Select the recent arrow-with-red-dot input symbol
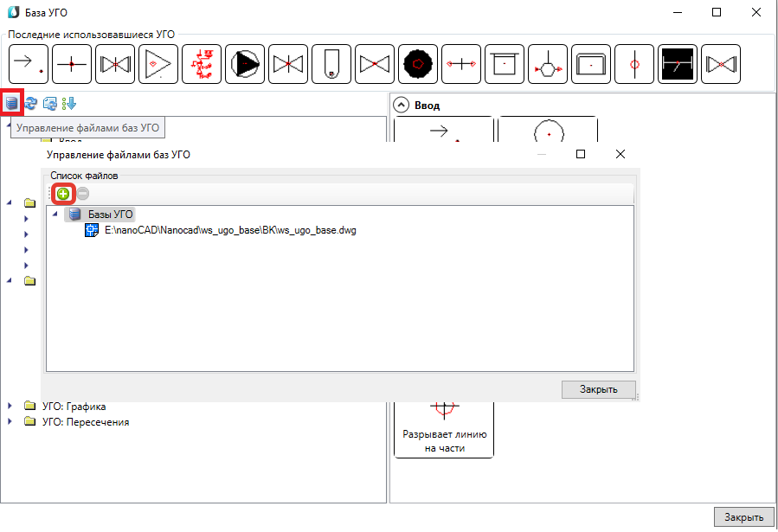Image resolution: width=778 pixels, height=532 pixels. pos(29,64)
